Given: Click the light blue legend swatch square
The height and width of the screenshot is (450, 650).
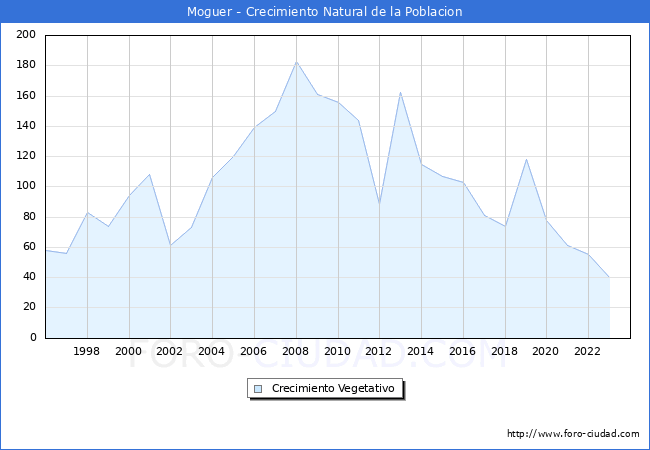Looking at the screenshot, I should pyautogui.click(x=258, y=388).
